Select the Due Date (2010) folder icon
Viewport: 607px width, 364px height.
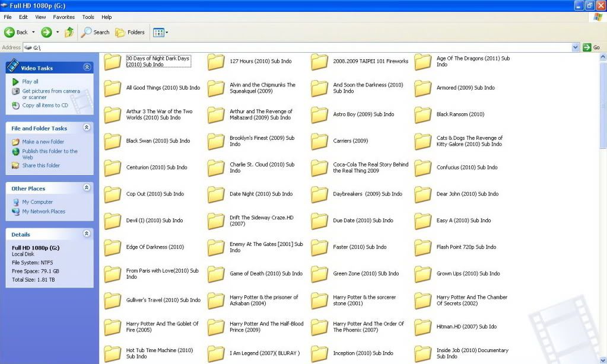pyautogui.click(x=319, y=221)
